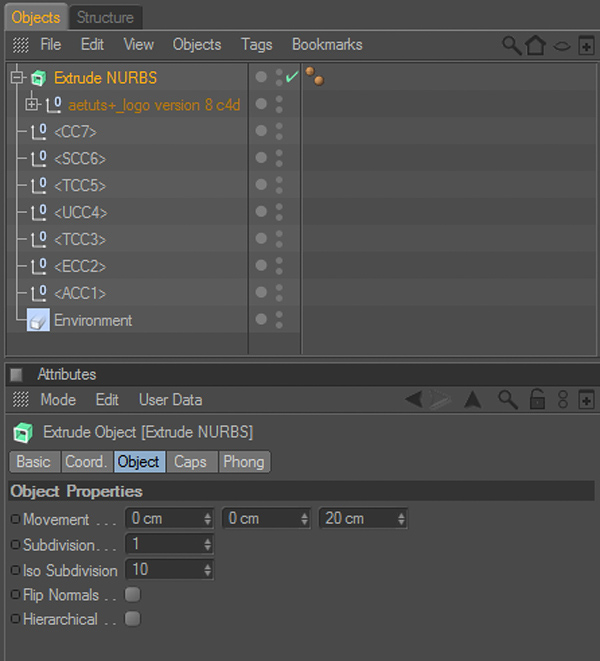600x661 pixels.
Task: Click the Environment object icon
Action: [38, 320]
